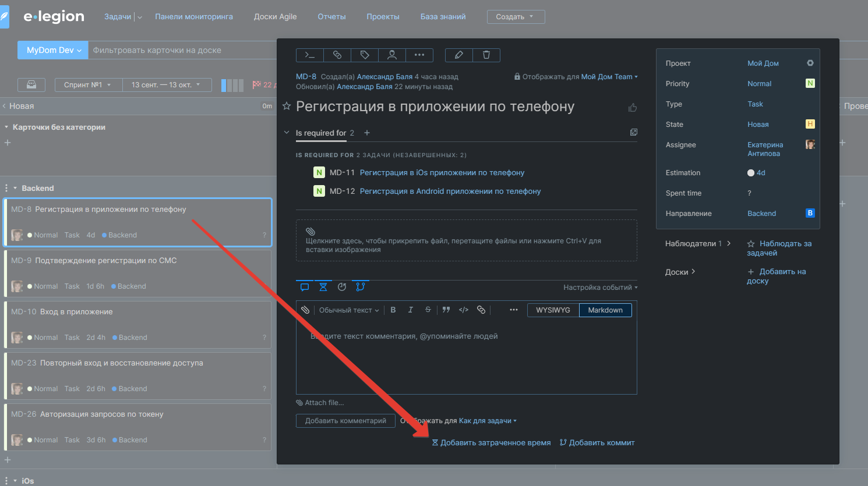Click Добавить затраченное время link
This screenshot has height=486, width=868.
click(x=495, y=443)
